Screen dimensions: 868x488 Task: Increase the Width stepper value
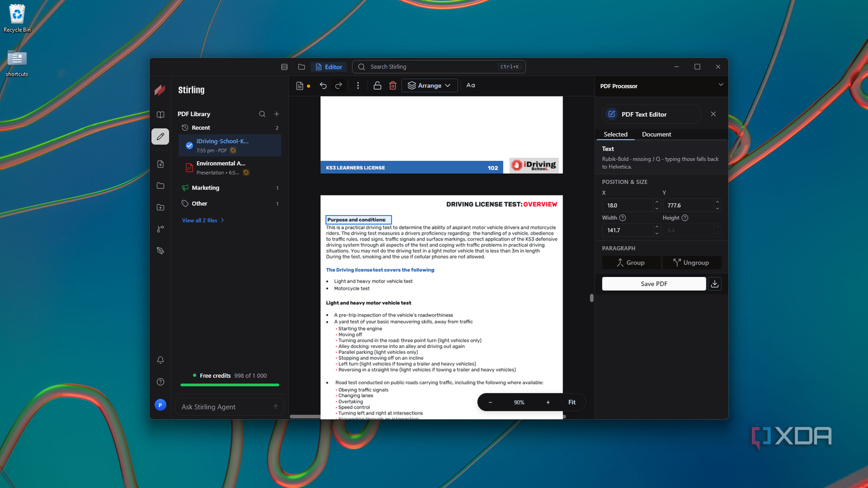click(657, 227)
